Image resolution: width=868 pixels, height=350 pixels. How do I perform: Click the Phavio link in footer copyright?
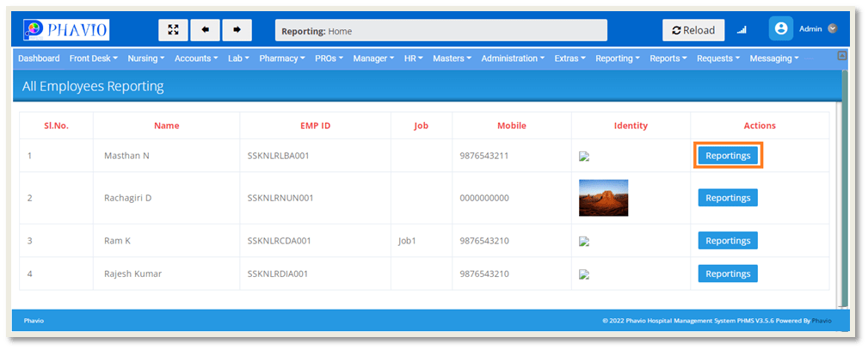pos(822,321)
